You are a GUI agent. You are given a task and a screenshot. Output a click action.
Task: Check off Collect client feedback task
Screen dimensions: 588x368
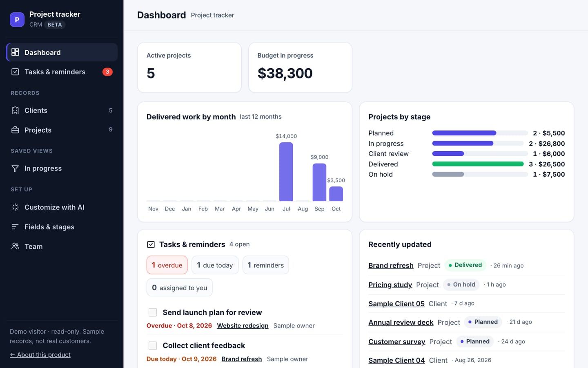pyautogui.click(x=153, y=346)
